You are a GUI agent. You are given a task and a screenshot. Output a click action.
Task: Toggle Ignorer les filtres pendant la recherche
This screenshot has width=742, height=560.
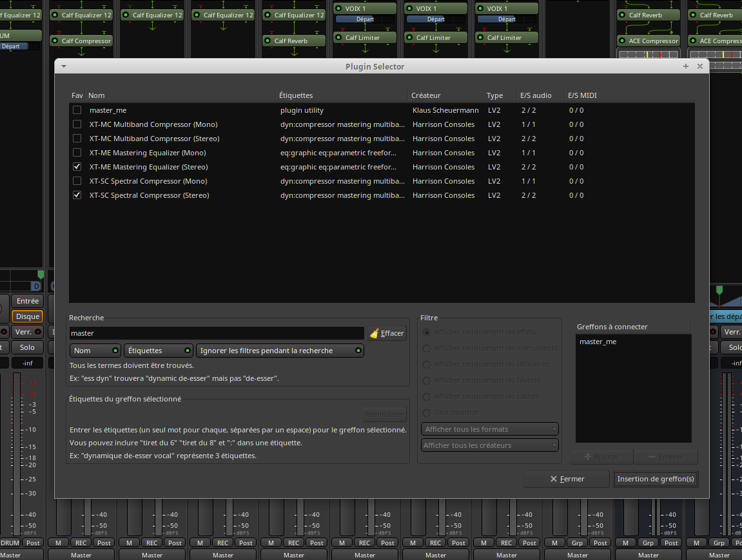point(280,351)
